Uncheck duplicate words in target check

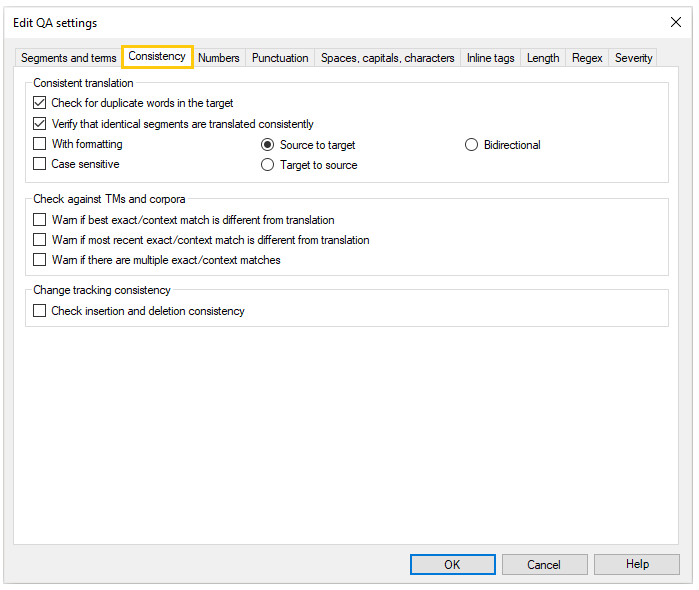coord(40,103)
